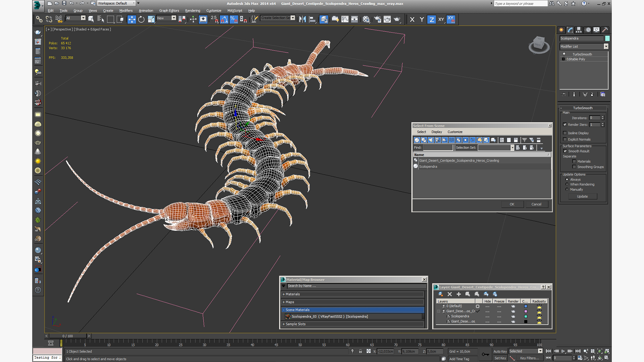Activate the Select and Rotate tool

click(x=141, y=19)
